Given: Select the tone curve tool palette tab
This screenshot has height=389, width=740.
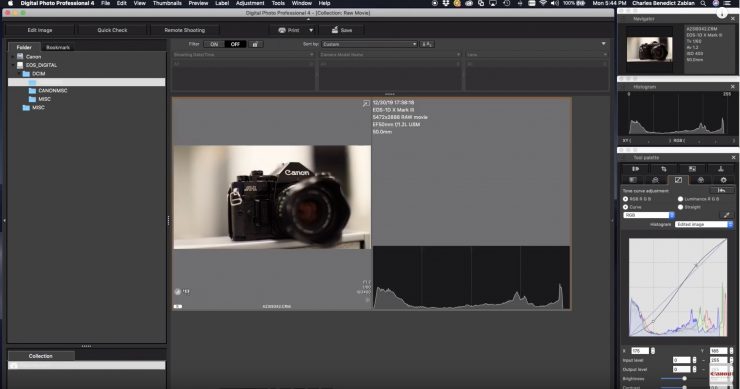Looking at the screenshot, I should 678,180.
